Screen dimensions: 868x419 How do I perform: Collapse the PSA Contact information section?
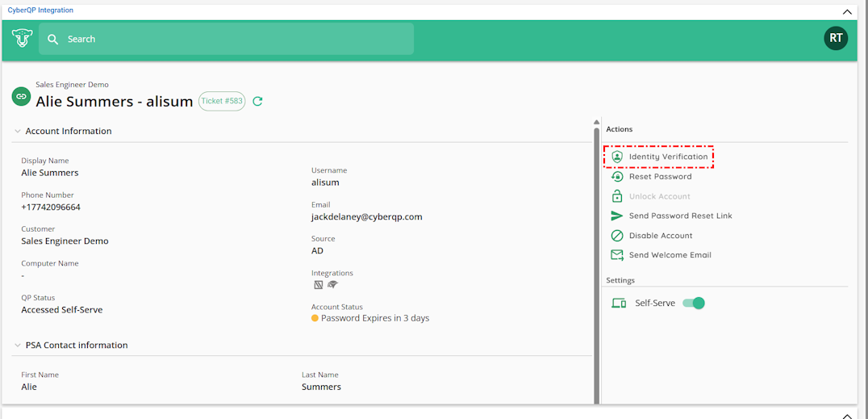tap(17, 346)
